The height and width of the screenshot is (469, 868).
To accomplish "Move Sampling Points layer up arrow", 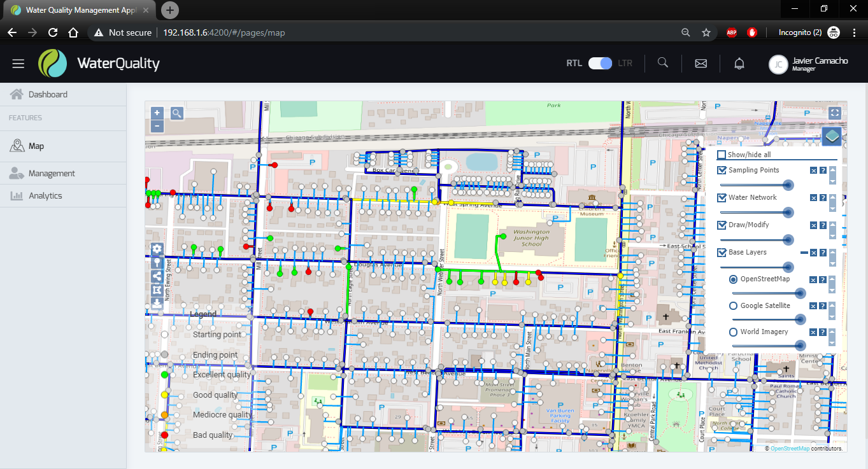I will (832, 169).
